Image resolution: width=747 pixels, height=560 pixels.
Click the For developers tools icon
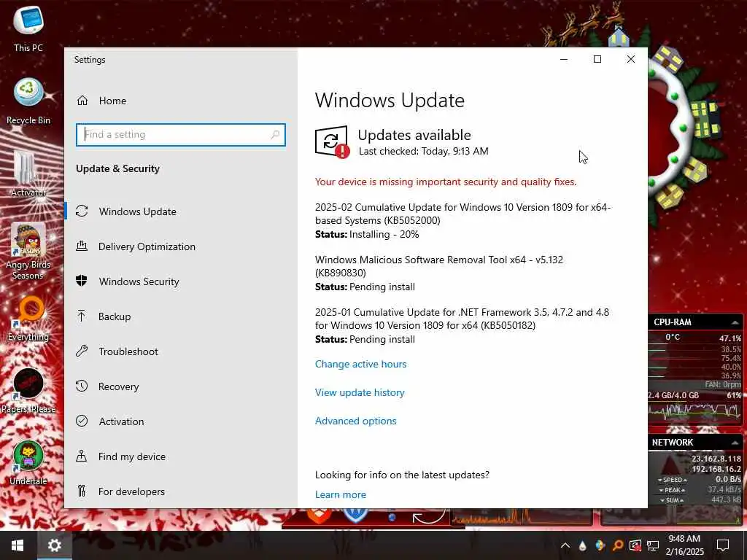82,491
